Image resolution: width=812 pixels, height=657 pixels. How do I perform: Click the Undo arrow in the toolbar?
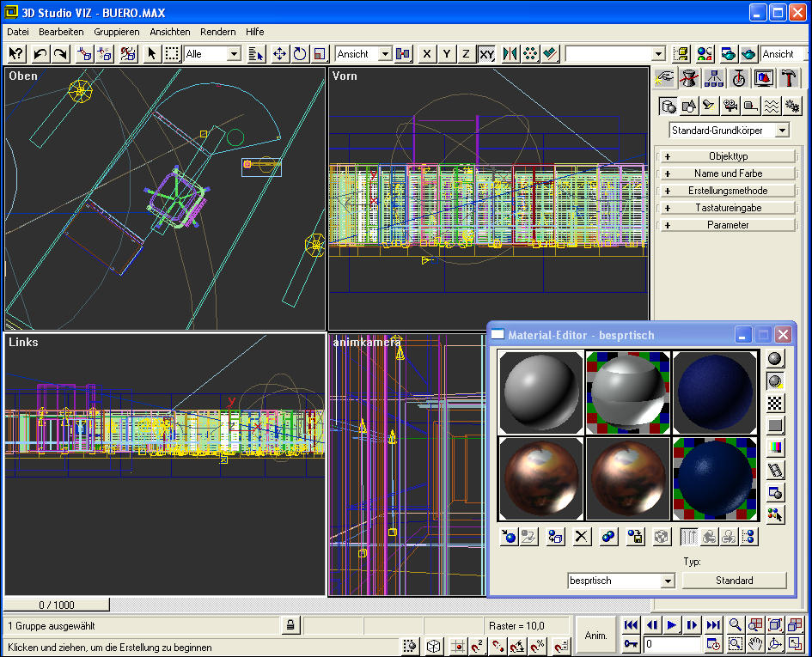click(x=40, y=54)
